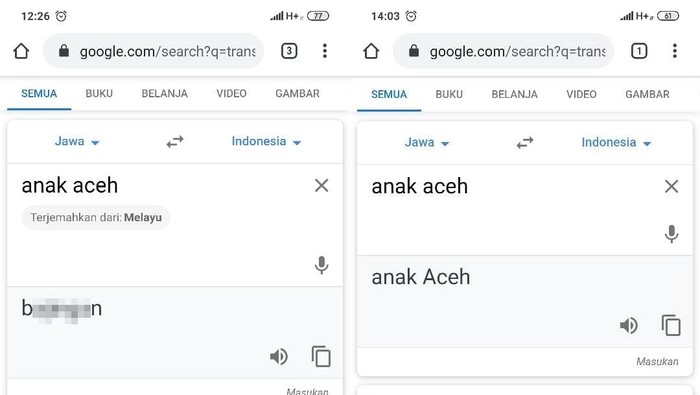Screen dimensions: 700x395
Task: Open tab switcher showing 1 tab
Action: [x=639, y=51]
